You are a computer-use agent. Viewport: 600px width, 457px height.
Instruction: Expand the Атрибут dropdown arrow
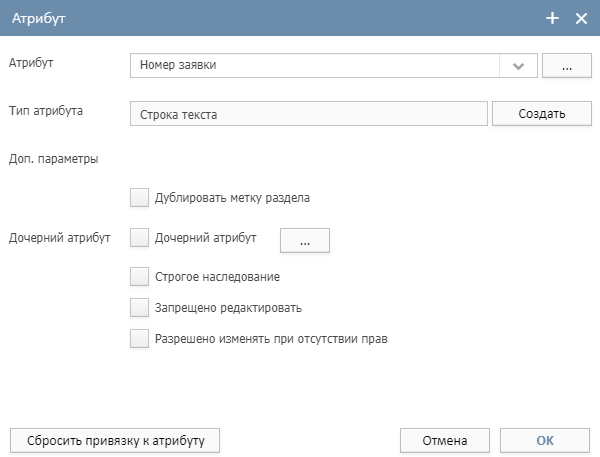(x=518, y=66)
